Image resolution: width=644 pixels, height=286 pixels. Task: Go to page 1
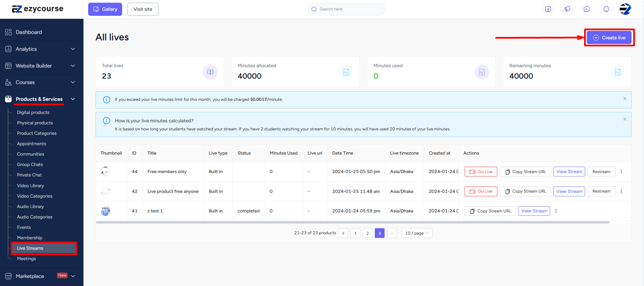tap(355, 233)
